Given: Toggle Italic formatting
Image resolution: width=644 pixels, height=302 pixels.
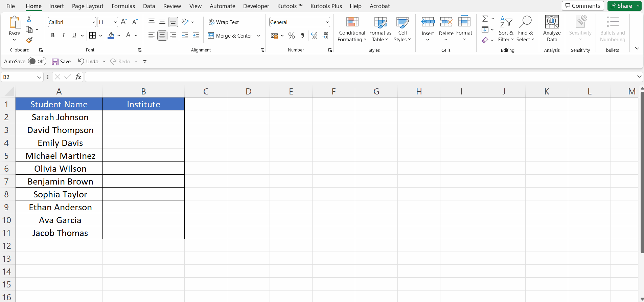Looking at the screenshot, I should click(x=63, y=36).
